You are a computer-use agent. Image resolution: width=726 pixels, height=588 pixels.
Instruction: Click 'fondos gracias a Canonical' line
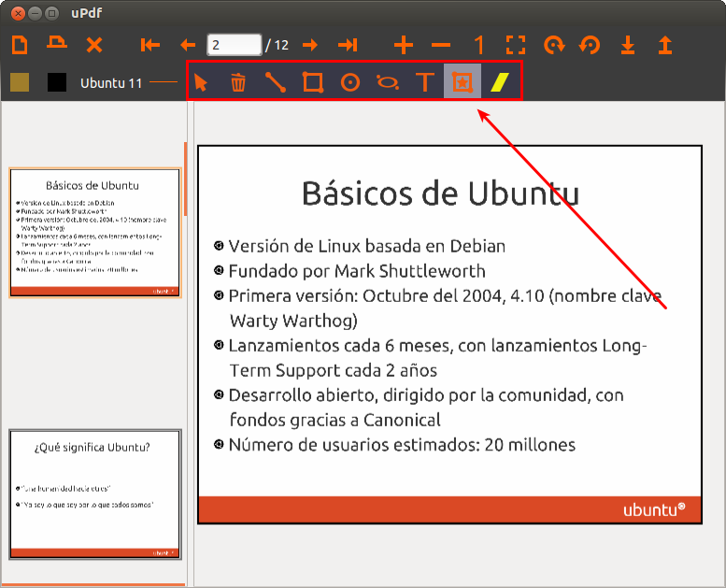coord(335,420)
